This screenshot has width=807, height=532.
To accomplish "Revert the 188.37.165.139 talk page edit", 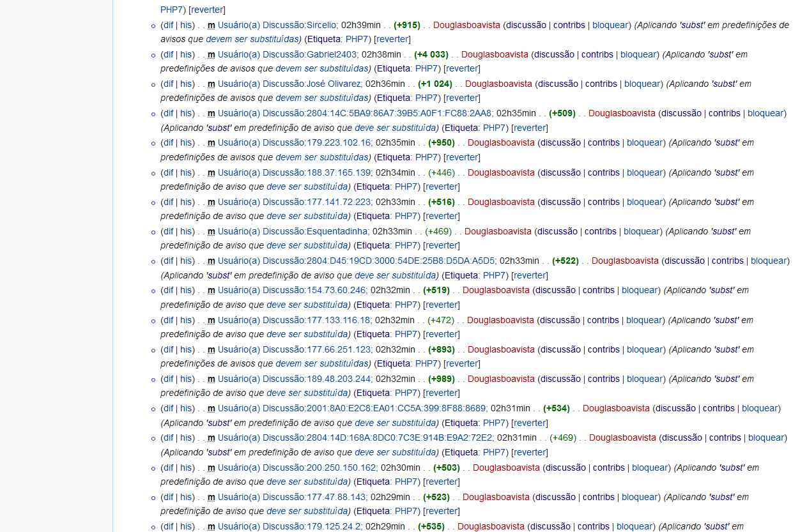I will pos(442,187).
